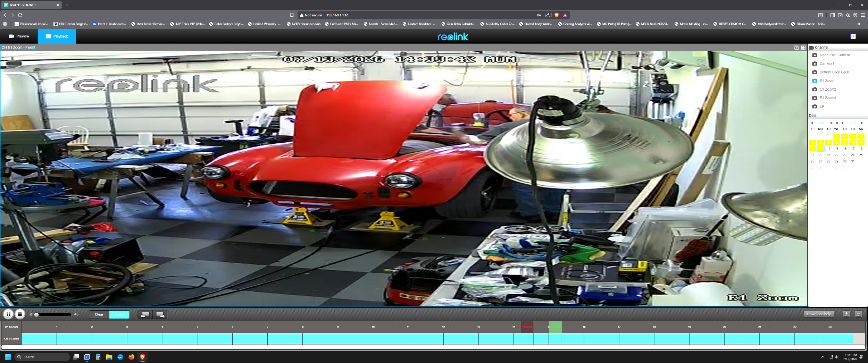Image resolution: width=868 pixels, height=363 pixels.
Task: Open a new browser tab
Action: click(x=67, y=5)
